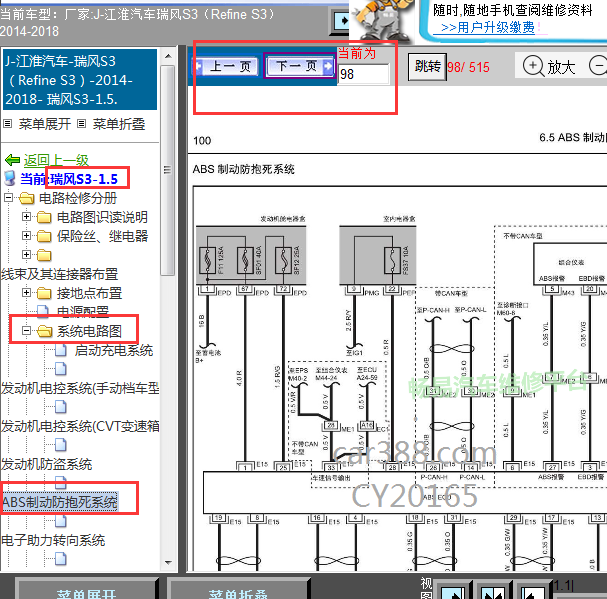Open the 发动机防盗系统 entry

pyautogui.click(x=46, y=464)
